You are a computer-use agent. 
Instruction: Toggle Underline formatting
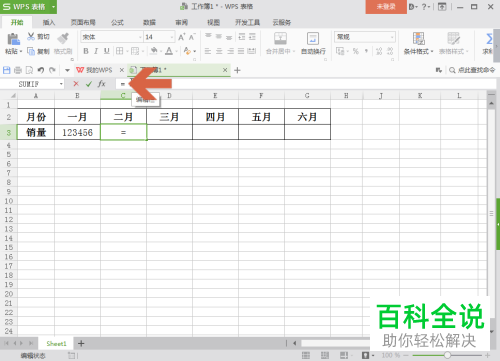pos(107,51)
